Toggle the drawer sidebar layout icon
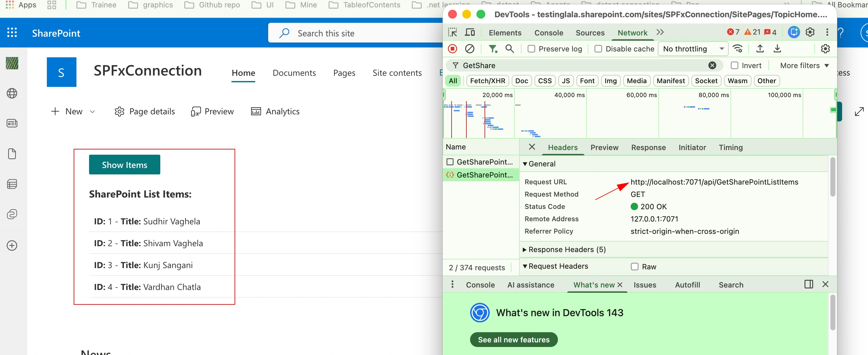Viewport: 868px width, 355px height. 809,284
